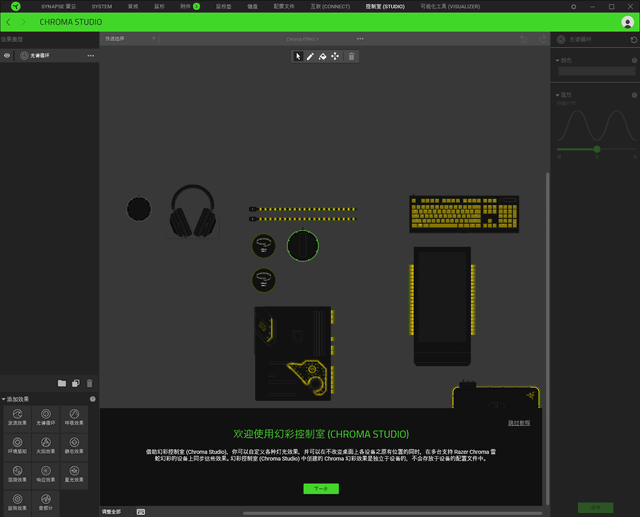Add the static effect (静态效果)
640x517 pixels.
tap(74, 446)
